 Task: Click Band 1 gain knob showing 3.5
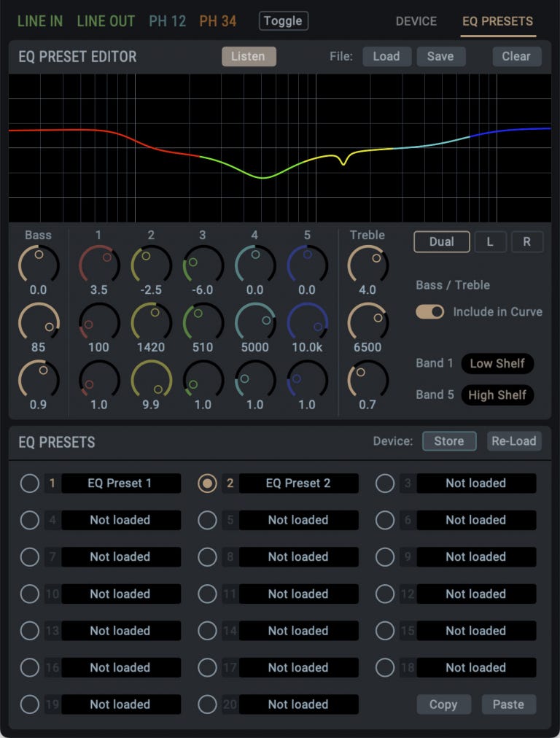click(x=98, y=264)
